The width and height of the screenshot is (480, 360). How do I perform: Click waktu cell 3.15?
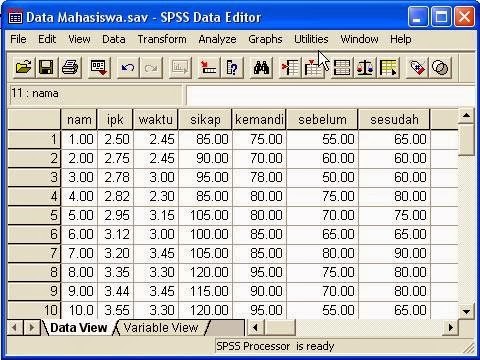click(x=156, y=215)
